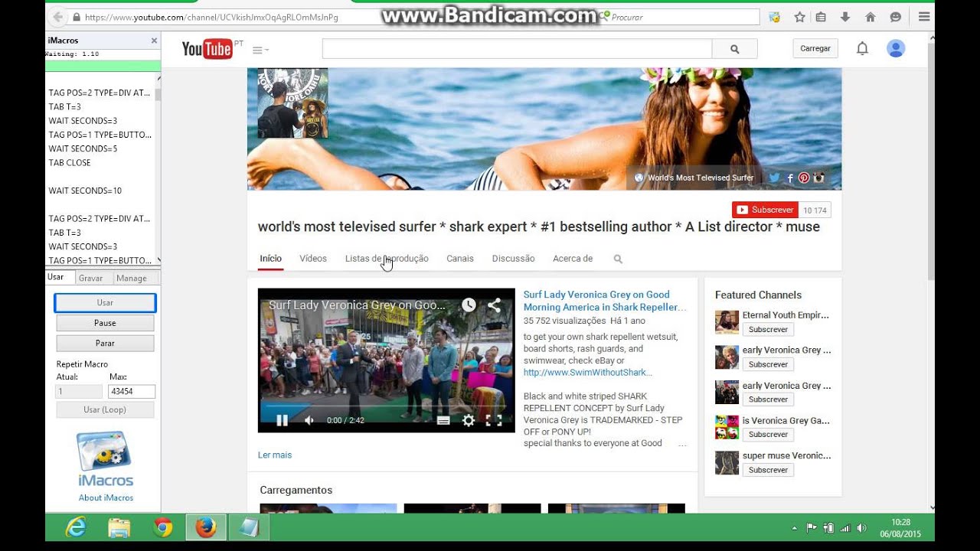Viewport: 980px width, 551px height.
Task: Switch to the Gravar tab in iMacros
Action: [90, 278]
